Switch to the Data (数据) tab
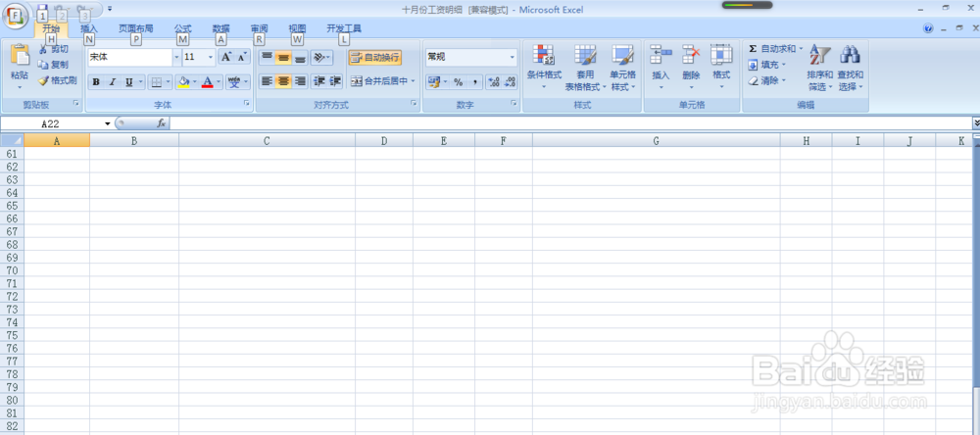980x435 pixels. (220, 28)
